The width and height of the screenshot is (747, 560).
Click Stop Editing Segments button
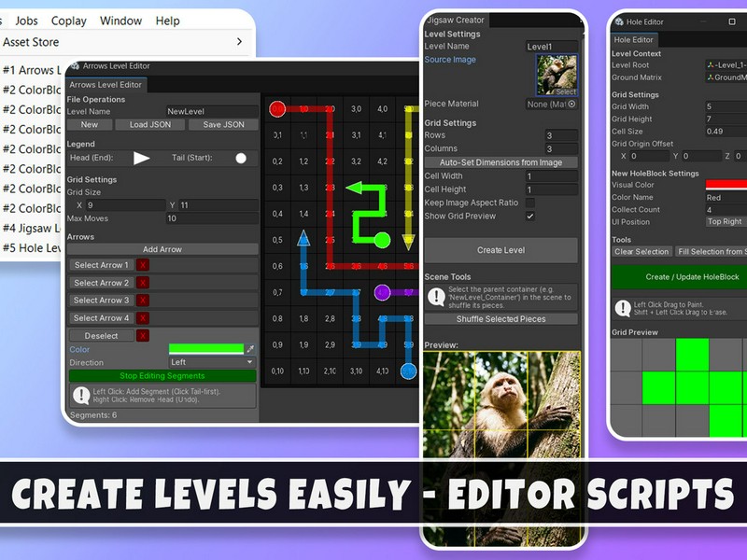pos(162,376)
